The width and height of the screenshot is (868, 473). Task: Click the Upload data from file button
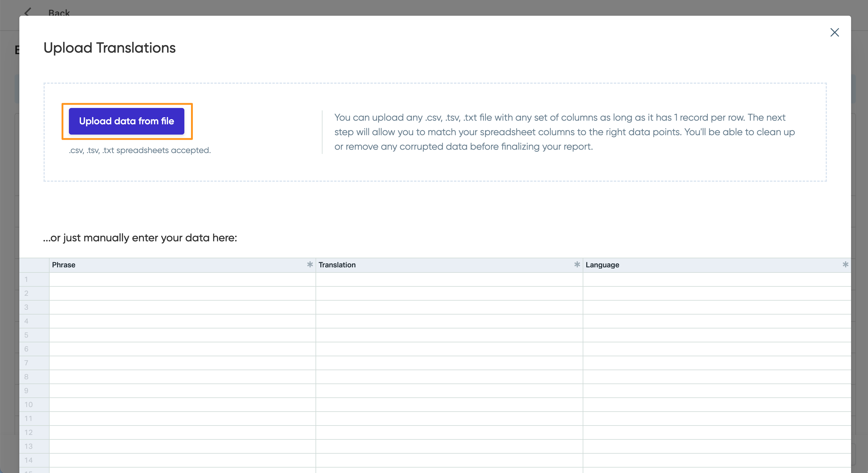pyautogui.click(x=126, y=121)
